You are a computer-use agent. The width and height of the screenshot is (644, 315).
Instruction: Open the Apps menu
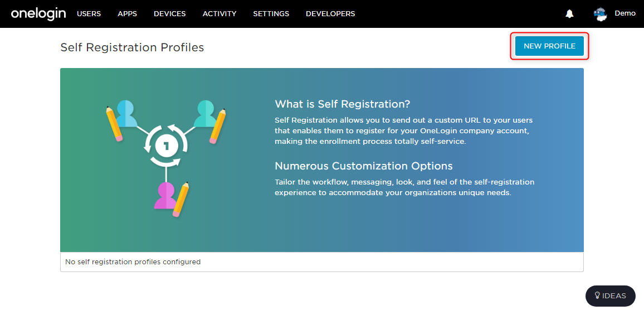click(128, 13)
